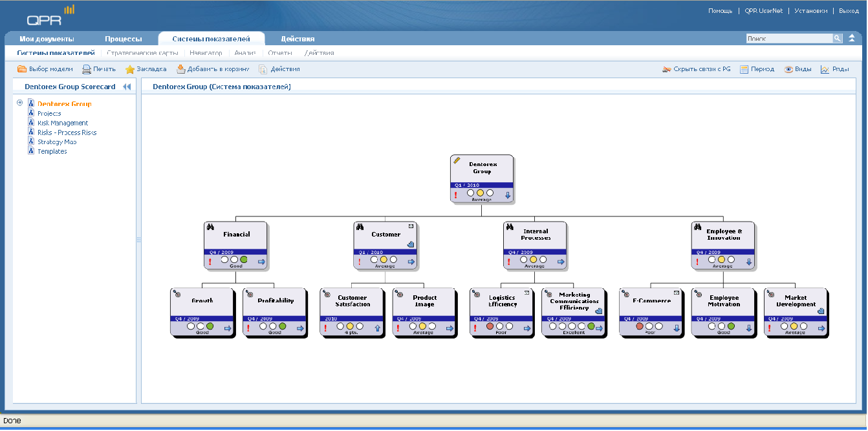Click Добавить в корзину basket icon
The image size is (868, 431).
[x=213, y=69]
